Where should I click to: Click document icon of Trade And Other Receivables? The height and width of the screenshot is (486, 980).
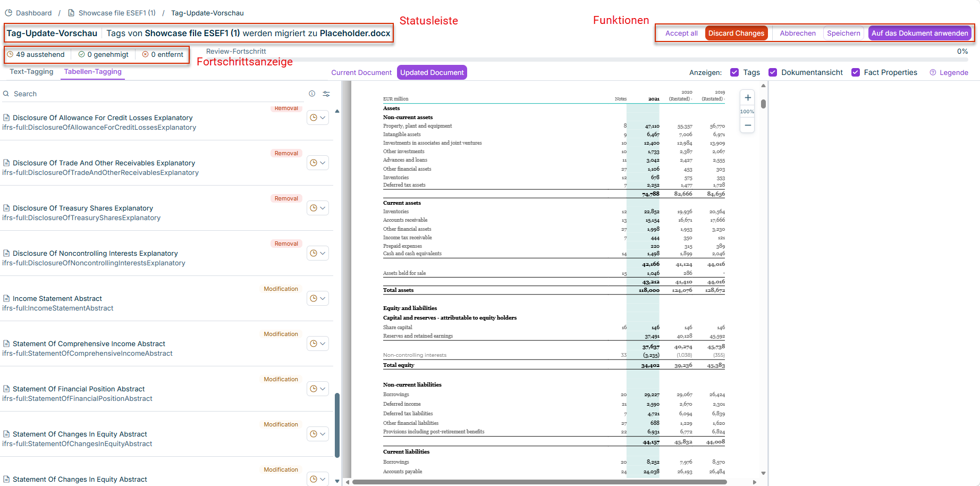pos(6,163)
